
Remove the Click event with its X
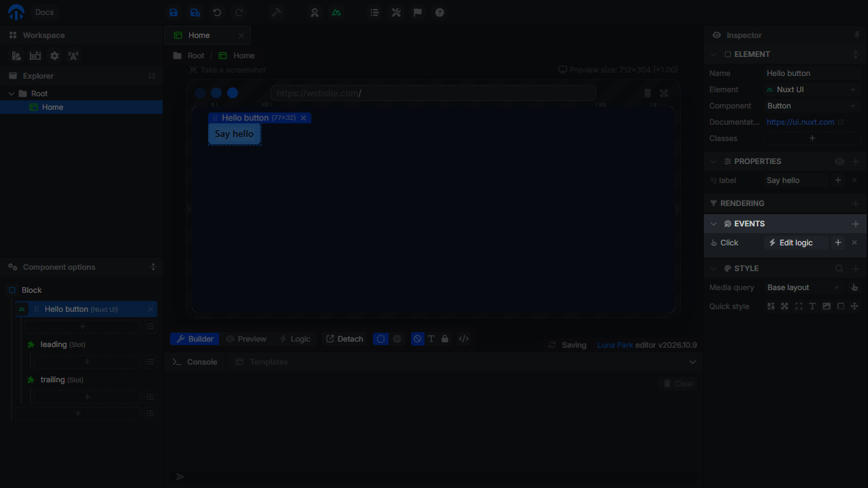coord(854,243)
